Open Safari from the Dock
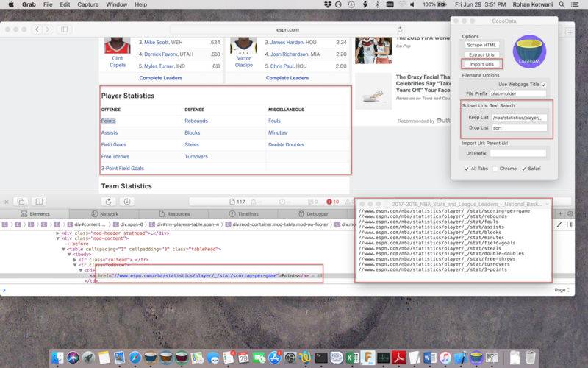 click(135, 358)
